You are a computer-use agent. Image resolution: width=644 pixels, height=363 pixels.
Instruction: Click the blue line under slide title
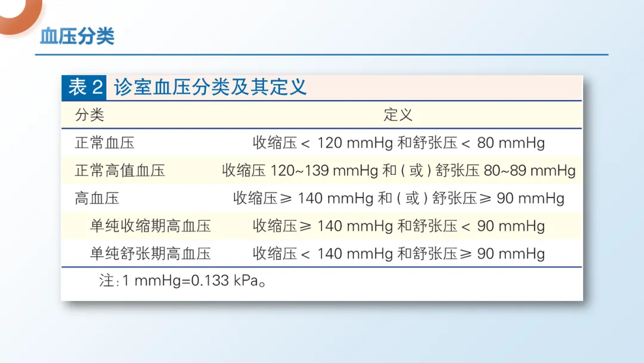pyautogui.click(x=321, y=54)
